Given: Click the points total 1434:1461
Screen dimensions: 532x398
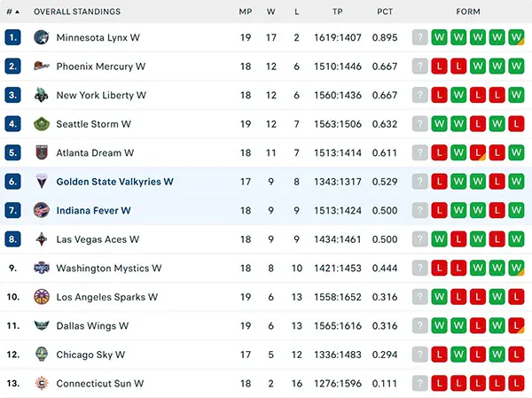Looking at the screenshot, I should point(338,239).
